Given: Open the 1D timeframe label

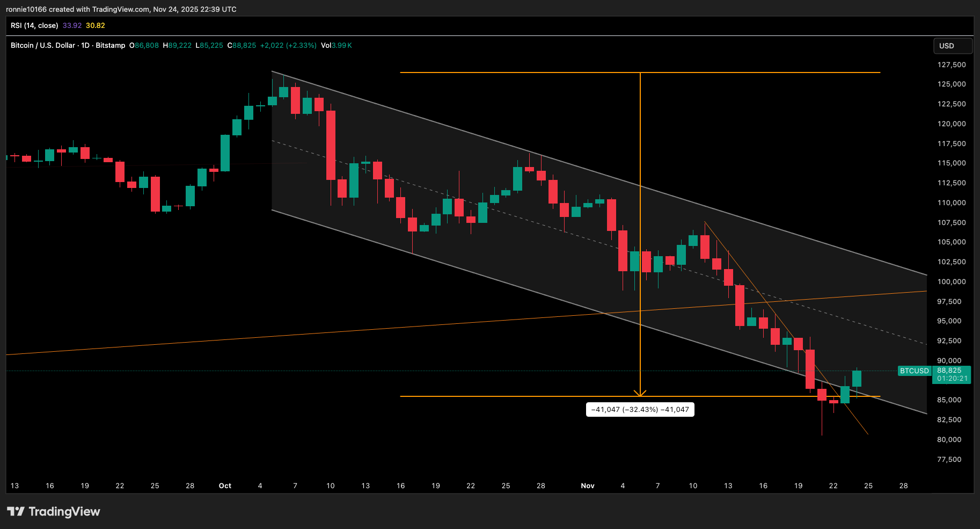Looking at the screenshot, I should tap(86, 46).
